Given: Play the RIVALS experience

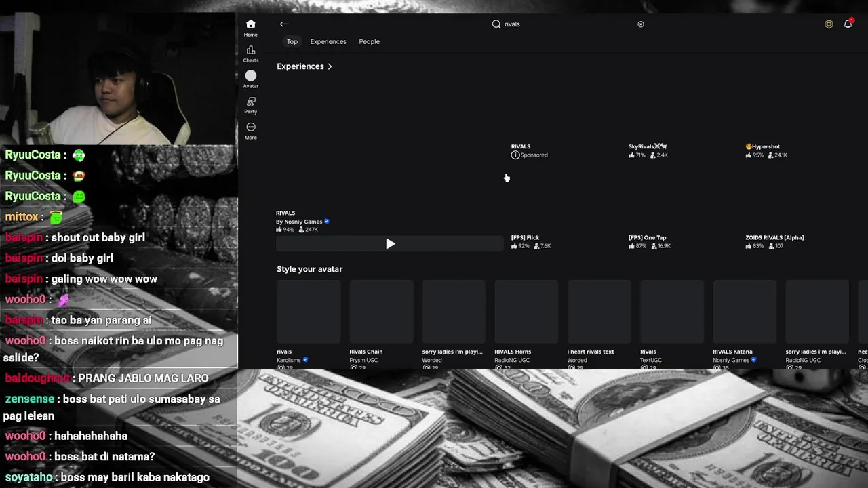Looking at the screenshot, I should click(390, 244).
